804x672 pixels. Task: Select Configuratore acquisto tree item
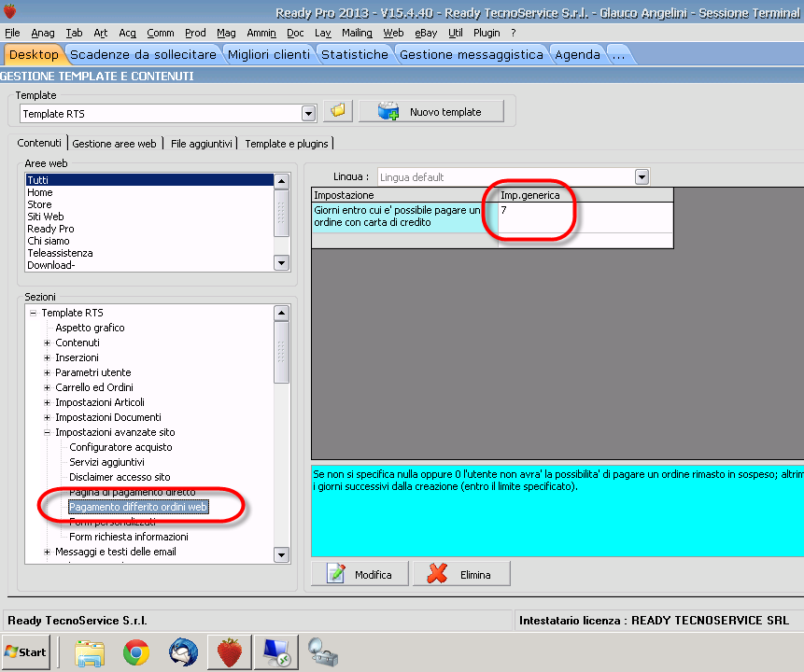click(120, 447)
